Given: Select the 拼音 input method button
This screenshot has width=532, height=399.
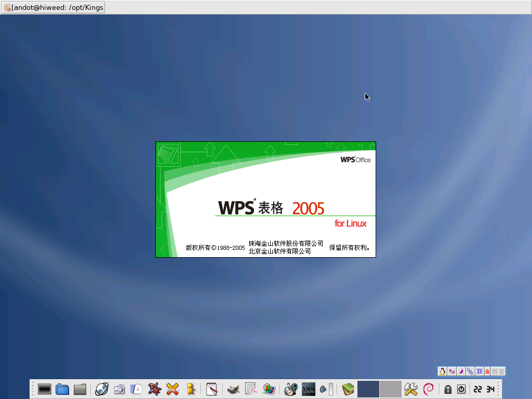Looking at the screenshot, I should tap(498, 371).
